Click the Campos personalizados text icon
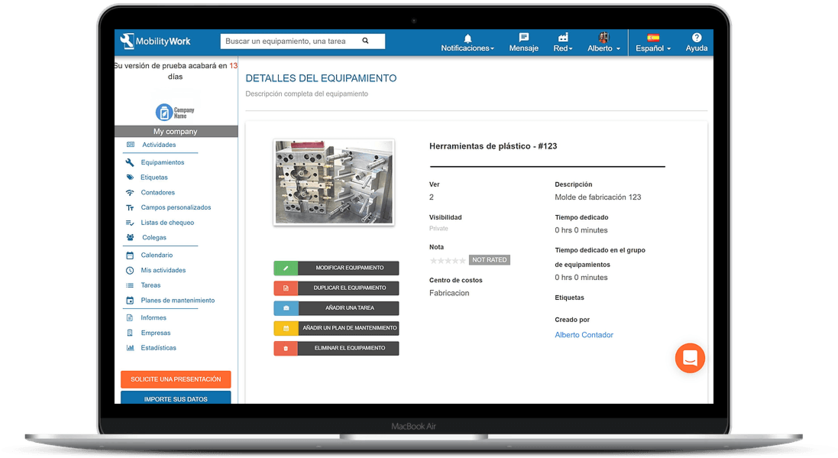838x458 pixels. (x=130, y=207)
